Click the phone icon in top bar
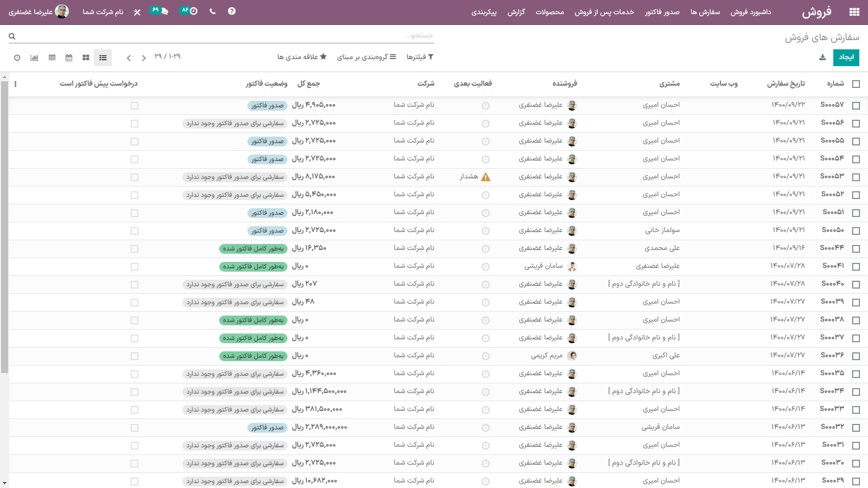The height and width of the screenshot is (488, 868). point(213,11)
